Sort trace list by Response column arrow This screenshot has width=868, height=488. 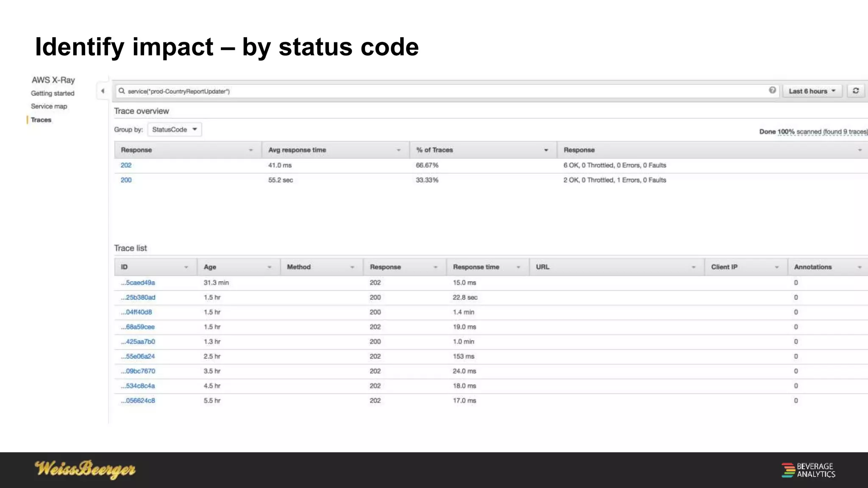[x=435, y=267]
